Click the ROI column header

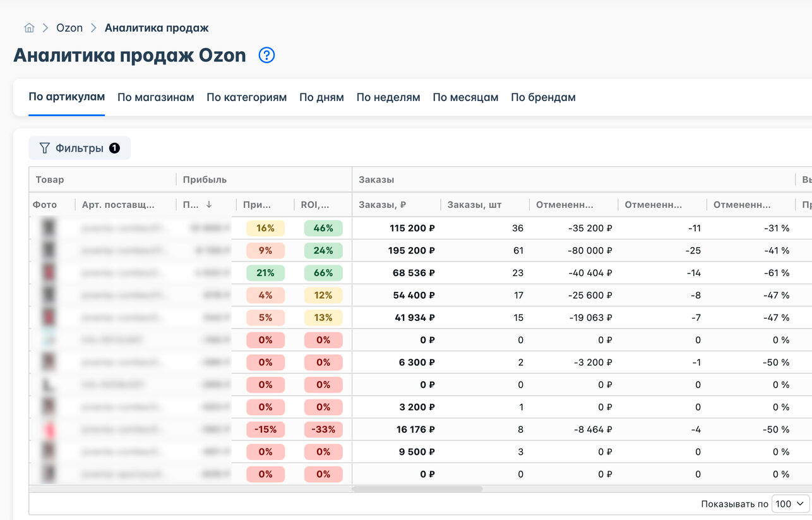pos(323,205)
